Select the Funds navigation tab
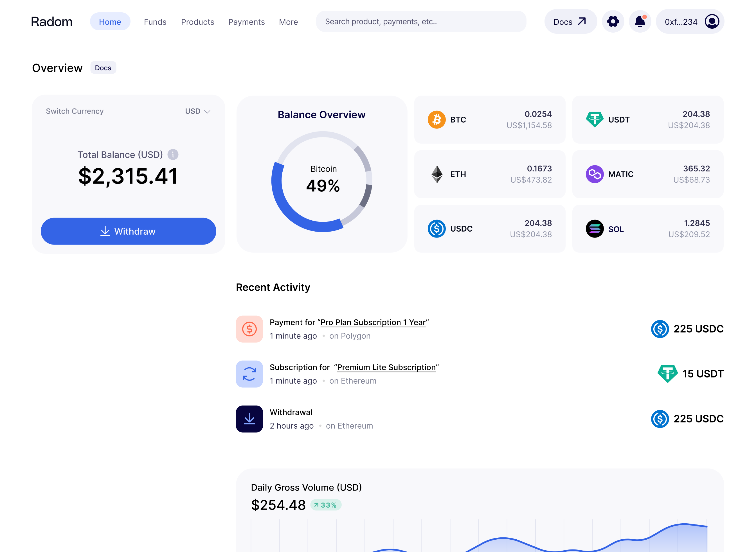Viewport: 756px width, 552px height. (155, 22)
